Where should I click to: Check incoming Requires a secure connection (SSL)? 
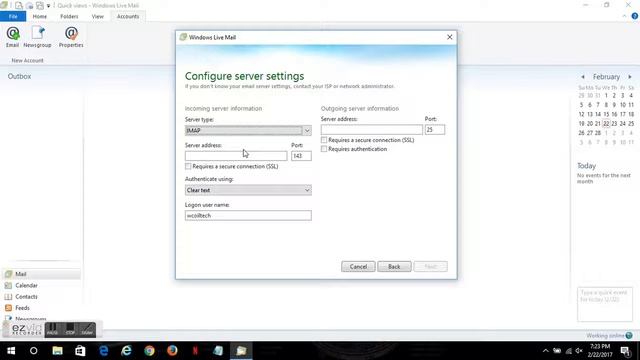pyautogui.click(x=188, y=166)
